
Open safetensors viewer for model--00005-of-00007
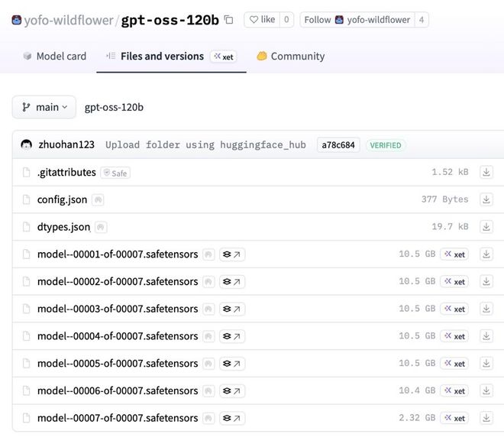232,364
